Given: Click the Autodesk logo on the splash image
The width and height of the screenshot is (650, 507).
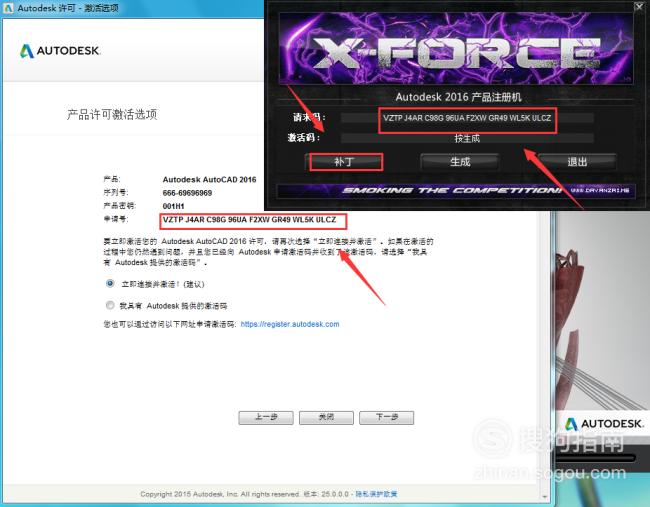Looking at the screenshot, I should [x=604, y=424].
